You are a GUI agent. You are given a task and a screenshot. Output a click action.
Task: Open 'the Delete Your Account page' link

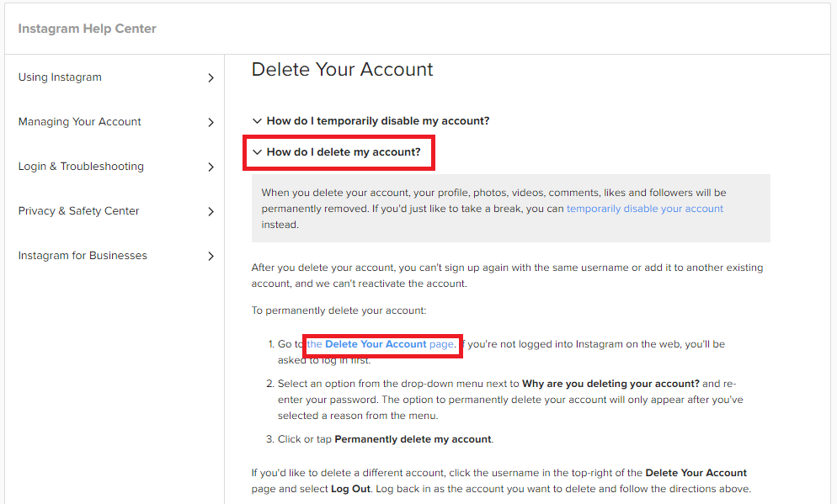[381, 344]
